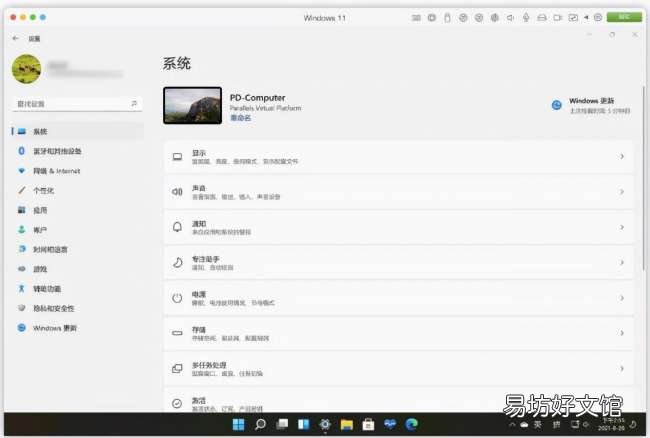Expand the 多任务处理 multitasking chevron

(x=622, y=368)
